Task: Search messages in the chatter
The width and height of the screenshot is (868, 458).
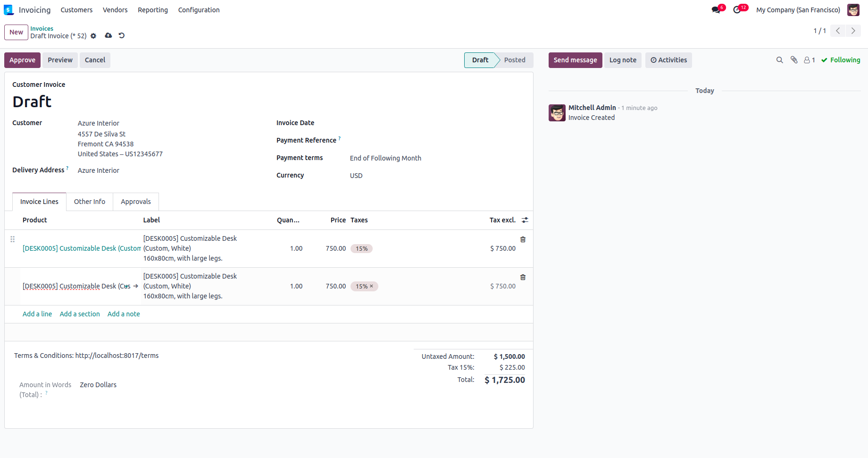Action: (x=780, y=60)
